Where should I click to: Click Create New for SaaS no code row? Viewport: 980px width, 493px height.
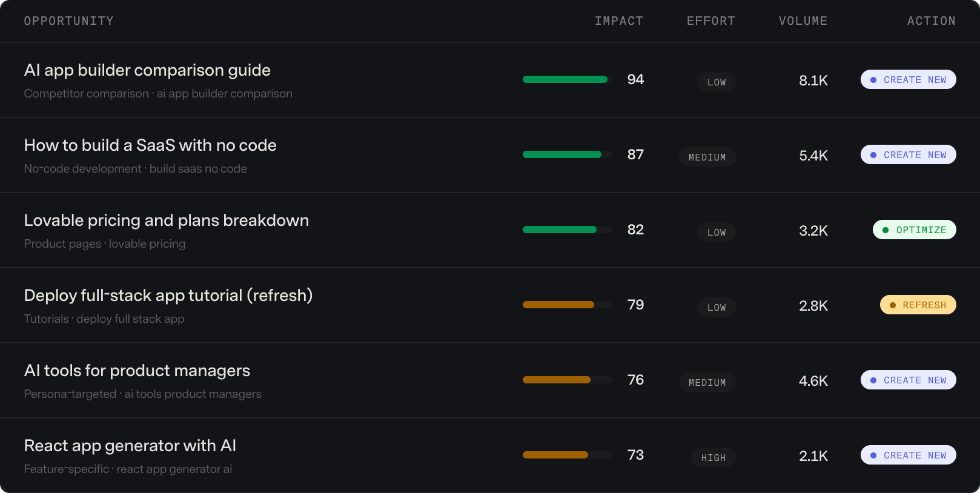tap(908, 154)
